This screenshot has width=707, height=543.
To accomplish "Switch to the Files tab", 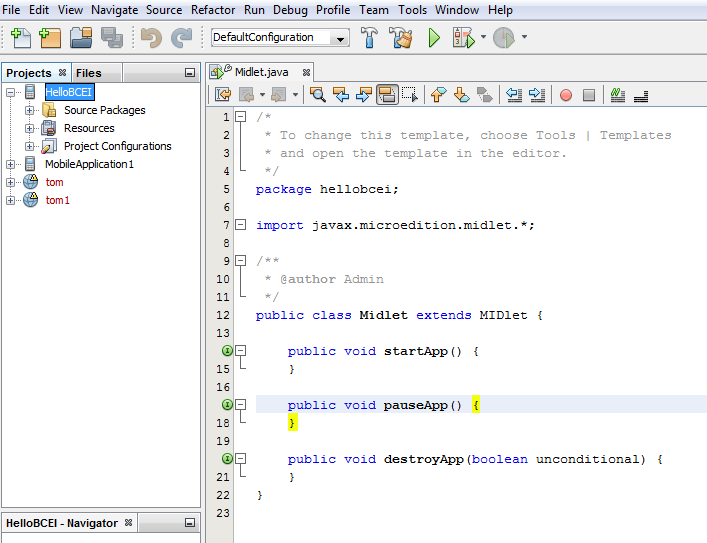I will (x=88, y=73).
